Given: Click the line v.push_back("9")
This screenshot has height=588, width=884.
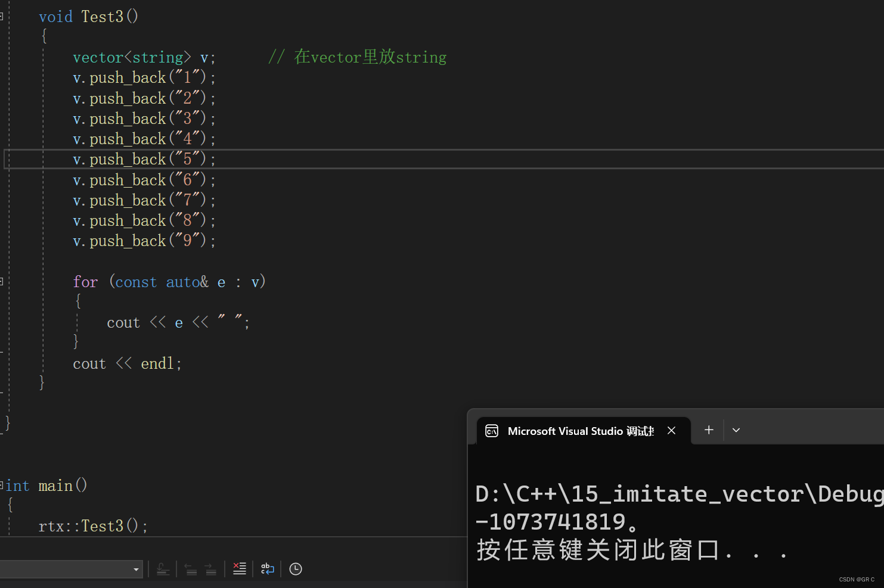Looking at the screenshot, I should point(144,241).
